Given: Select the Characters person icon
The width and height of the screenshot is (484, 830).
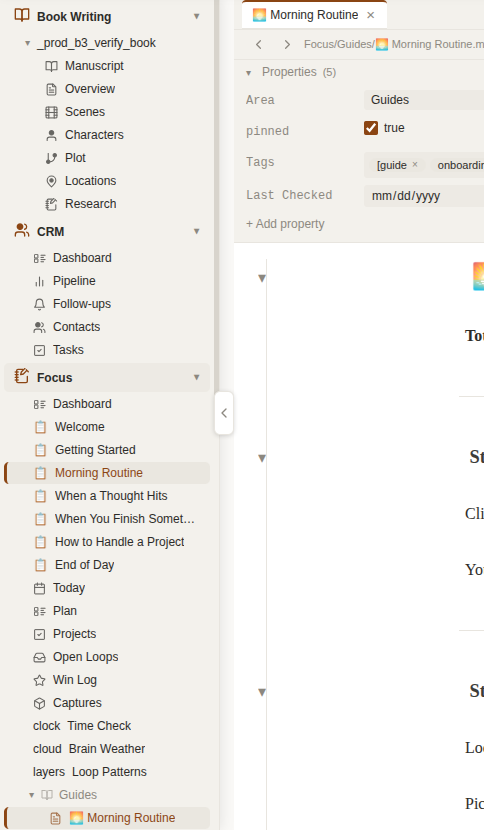Looking at the screenshot, I should point(51,135).
